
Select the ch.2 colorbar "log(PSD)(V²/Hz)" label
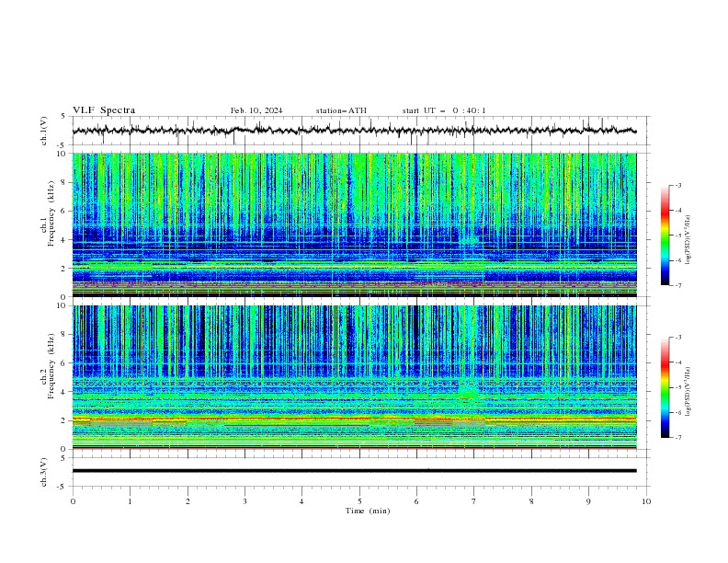click(688, 392)
